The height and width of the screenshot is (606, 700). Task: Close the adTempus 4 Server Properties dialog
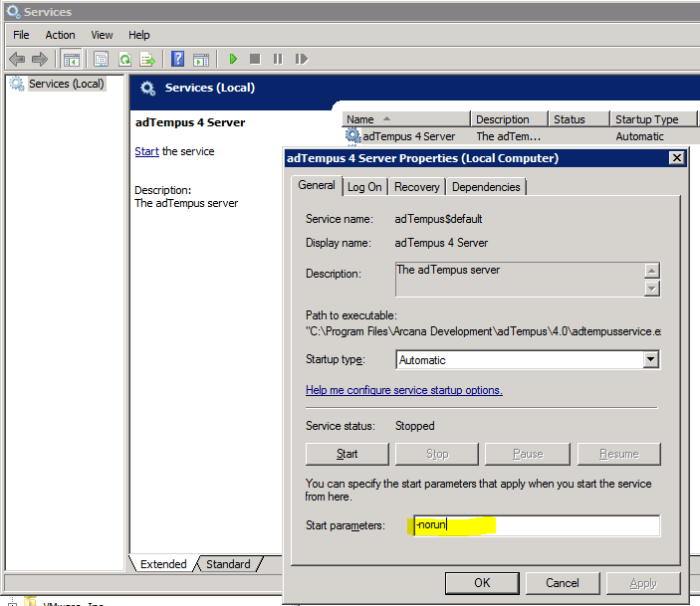(x=677, y=158)
